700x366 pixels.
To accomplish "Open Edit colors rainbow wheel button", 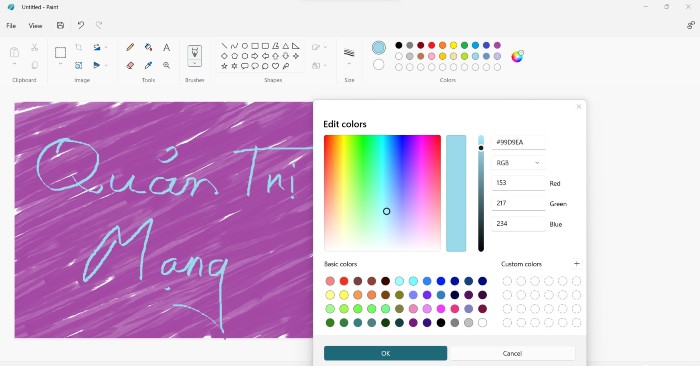I will (x=517, y=56).
